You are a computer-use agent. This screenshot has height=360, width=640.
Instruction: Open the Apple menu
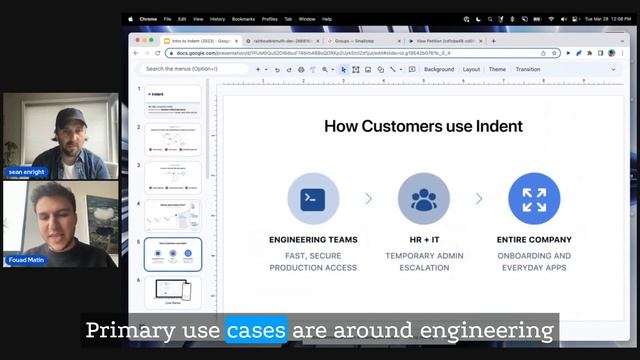[x=131, y=19]
